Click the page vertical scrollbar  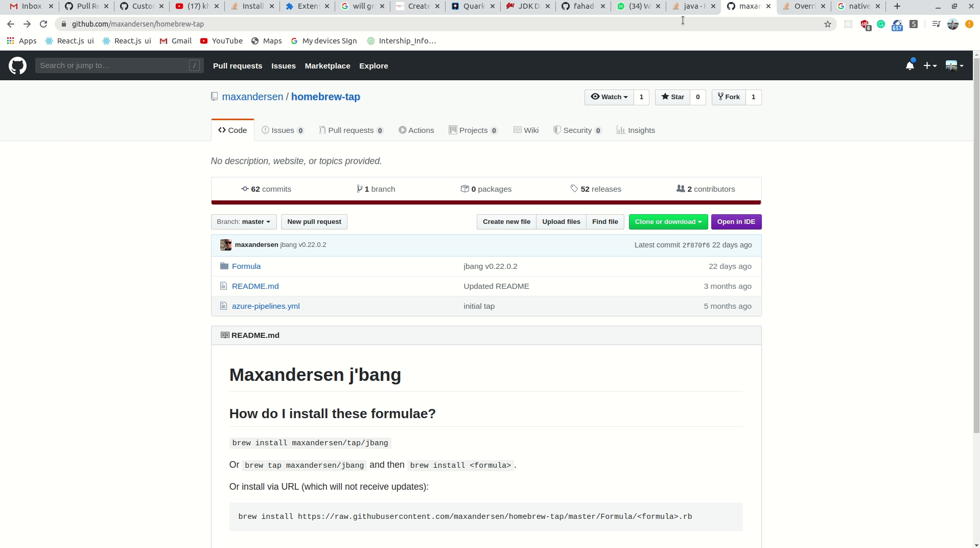tap(976, 245)
